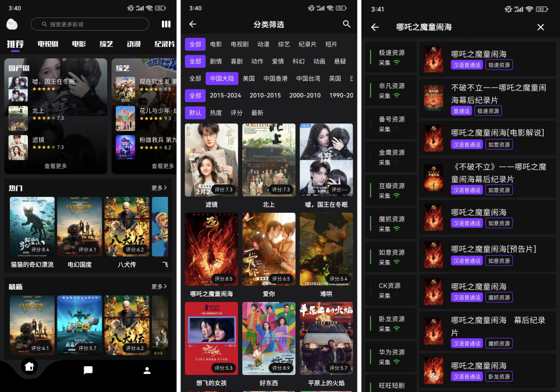Select the 喜剧 genre filter
Screen dimensions: 560x392
pyautogui.click(x=236, y=61)
